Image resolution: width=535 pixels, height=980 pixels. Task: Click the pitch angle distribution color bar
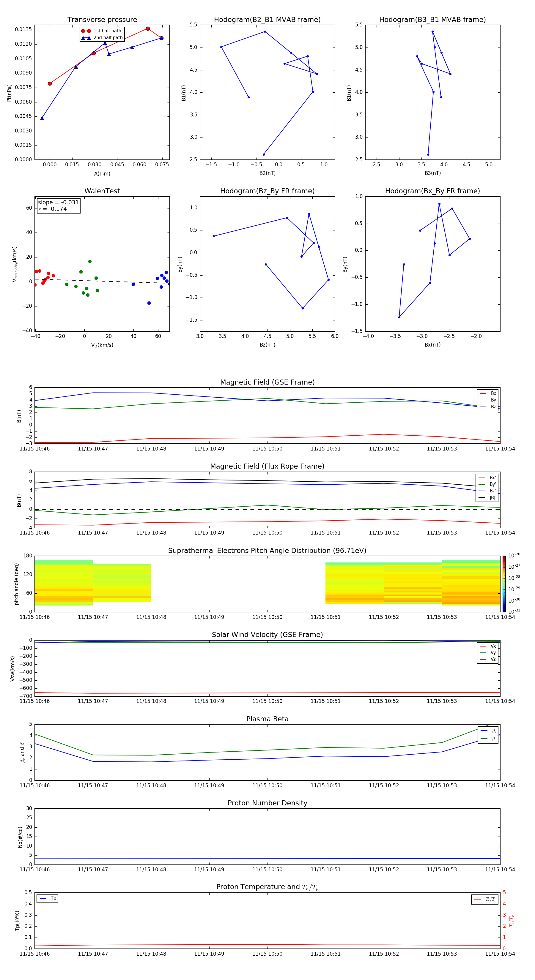click(504, 584)
